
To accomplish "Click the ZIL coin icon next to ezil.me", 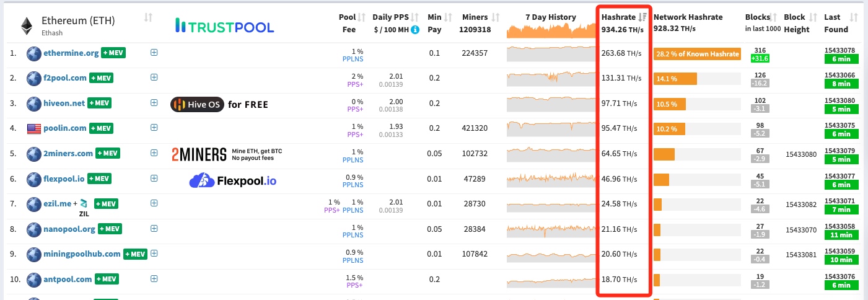I will click(x=84, y=203).
